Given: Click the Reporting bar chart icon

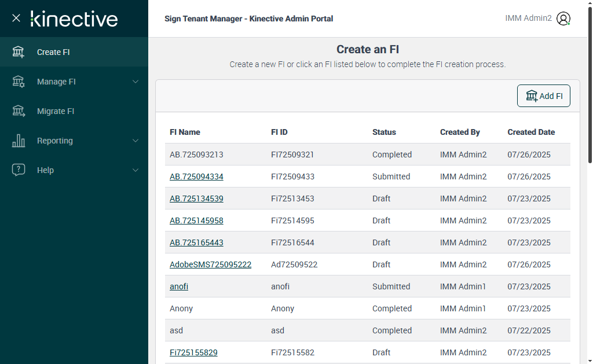Looking at the screenshot, I should coord(19,141).
